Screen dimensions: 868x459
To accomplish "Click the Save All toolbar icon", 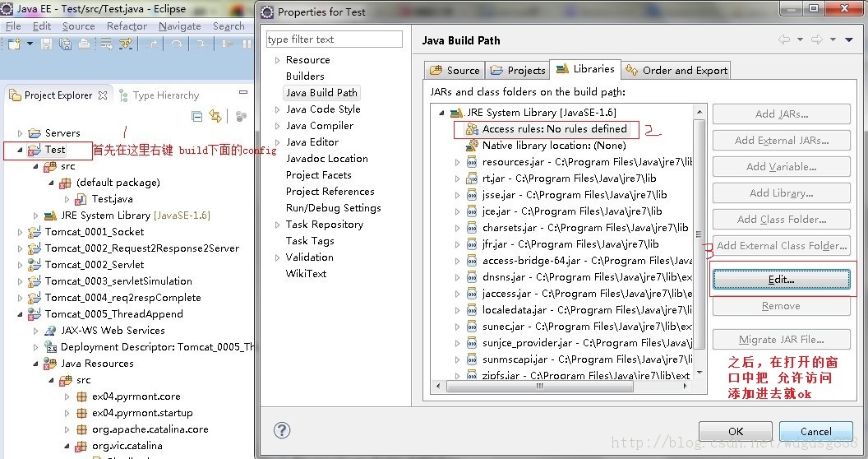I will [65, 44].
